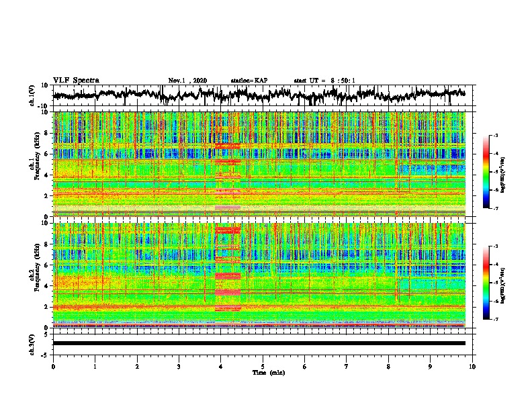Click the "-7" tick on ch.2 colorbar
The image size is (532, 411).
(x=495, y=319)
